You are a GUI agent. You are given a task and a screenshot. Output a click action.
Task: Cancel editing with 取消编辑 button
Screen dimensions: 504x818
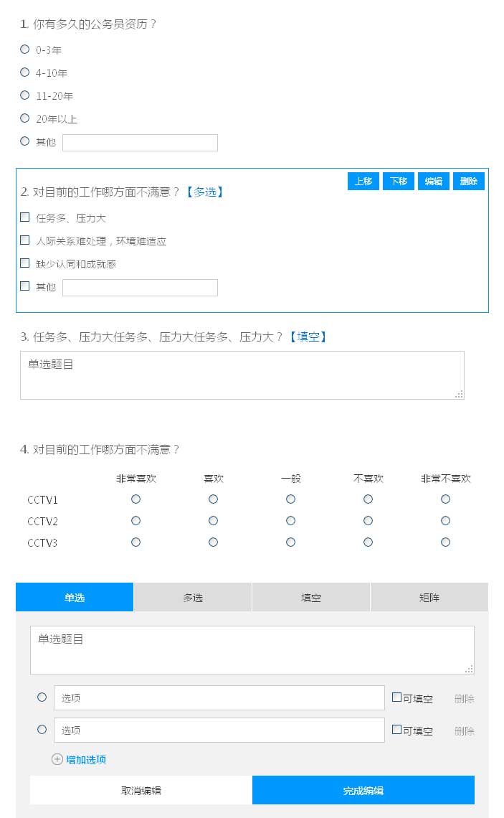[141, 790]
